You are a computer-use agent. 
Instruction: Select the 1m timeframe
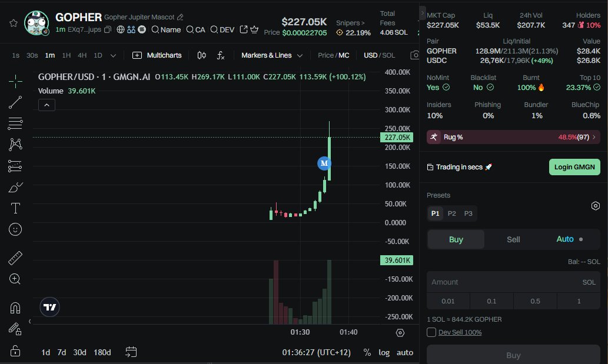49,55
